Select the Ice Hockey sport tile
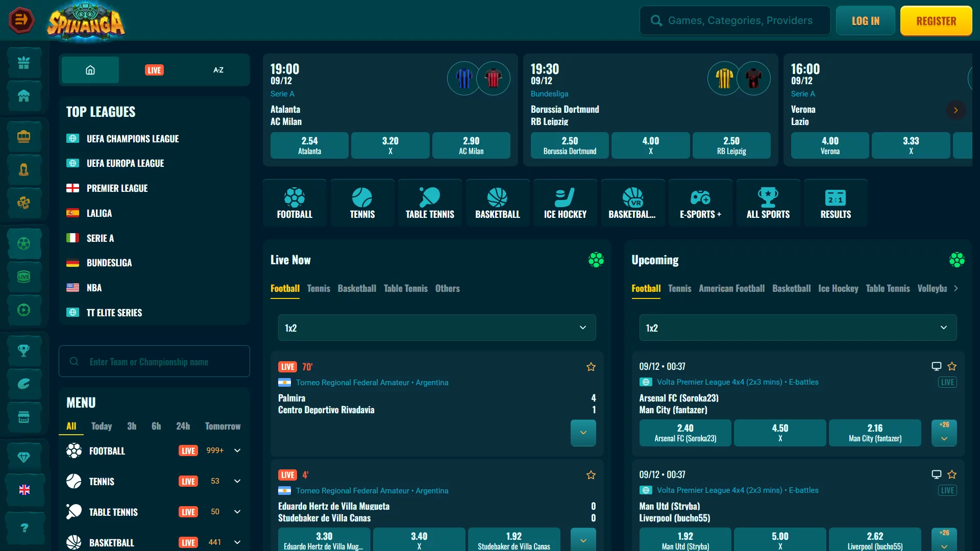This screenshot has width=980, height=551. pos(565,203)
